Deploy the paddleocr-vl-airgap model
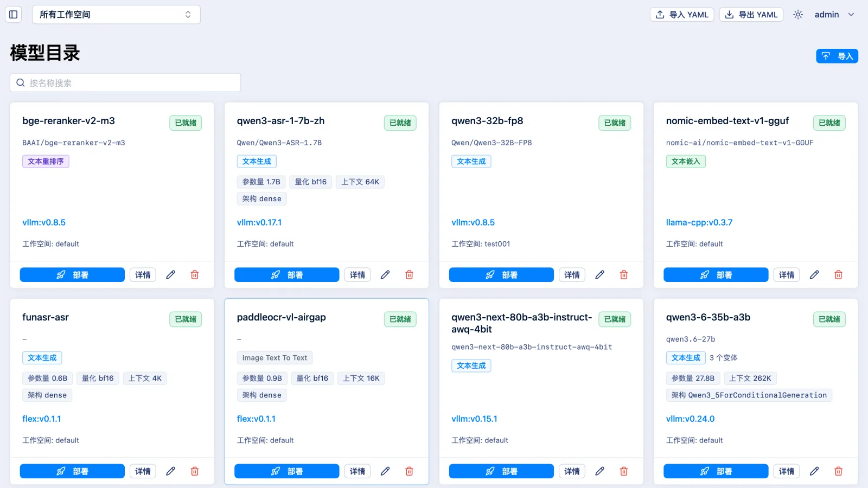 tap(287, 471)
